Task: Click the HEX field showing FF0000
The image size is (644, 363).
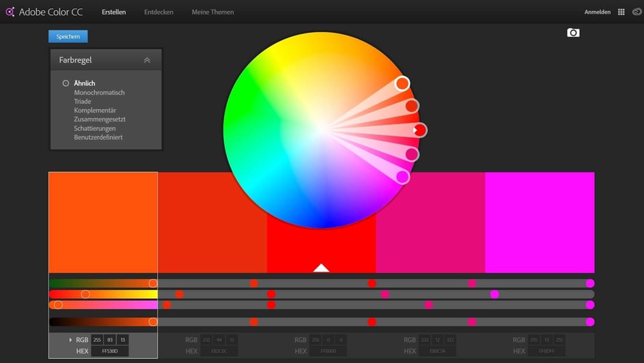Action: point(328,351)
